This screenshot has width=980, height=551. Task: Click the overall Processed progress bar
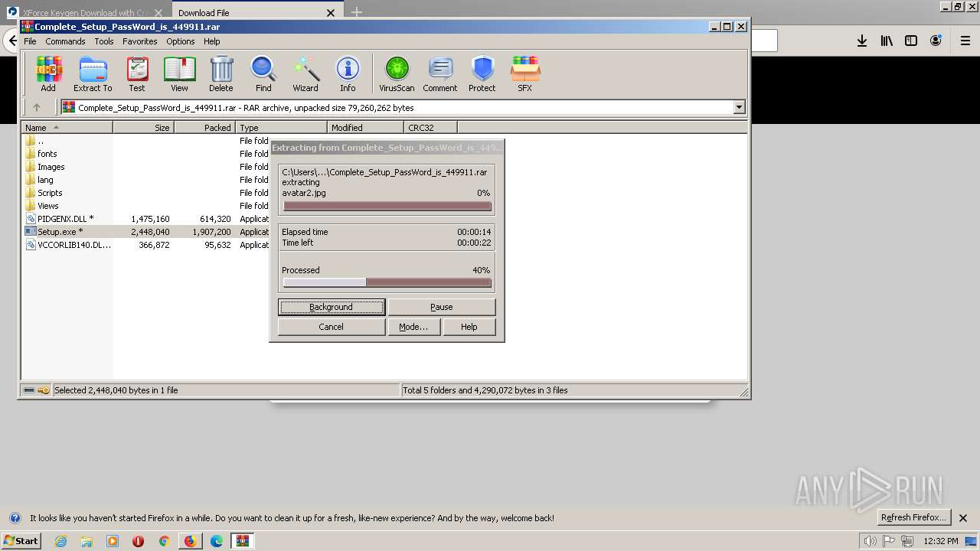point(387,282)
